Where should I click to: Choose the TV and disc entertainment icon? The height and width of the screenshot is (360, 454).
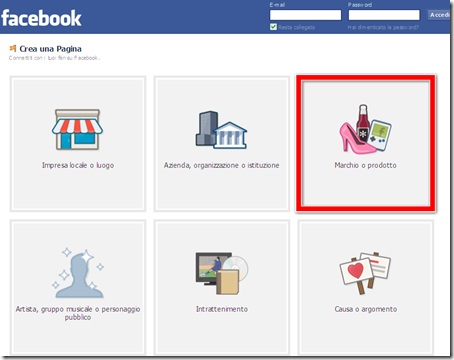[222, 273]
